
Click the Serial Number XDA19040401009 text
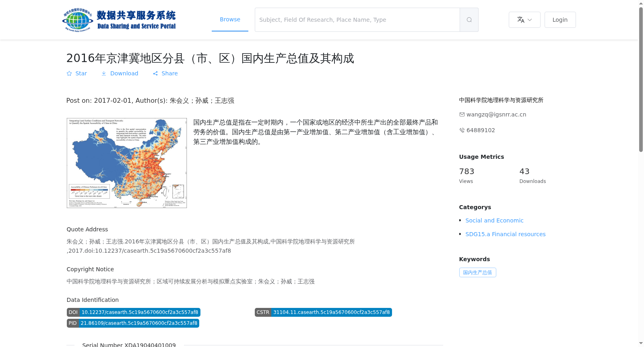[129, 345]
